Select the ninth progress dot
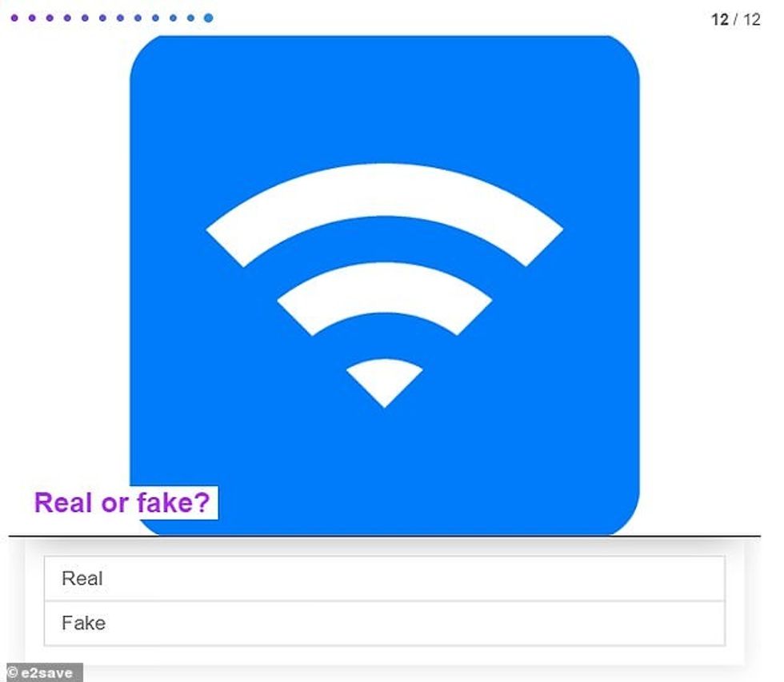The width and height of the screenshot is (784, 682). pyautogui.click(x=155, y=18)
